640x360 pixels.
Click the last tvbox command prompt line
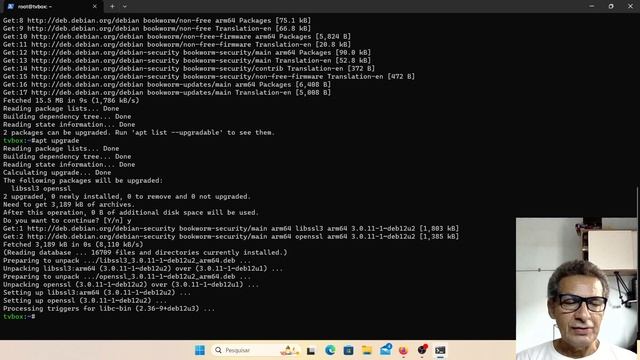pyautogui.click(x=19, y=316)
